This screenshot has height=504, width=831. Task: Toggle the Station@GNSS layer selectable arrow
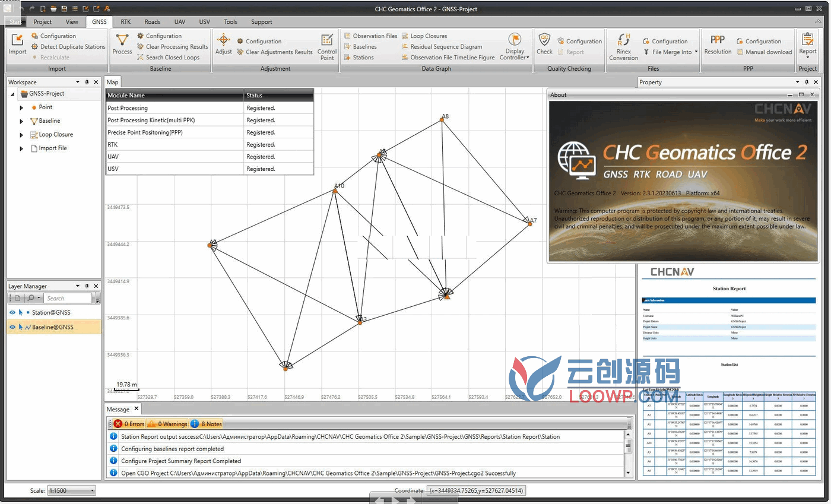tap(20, 312)
